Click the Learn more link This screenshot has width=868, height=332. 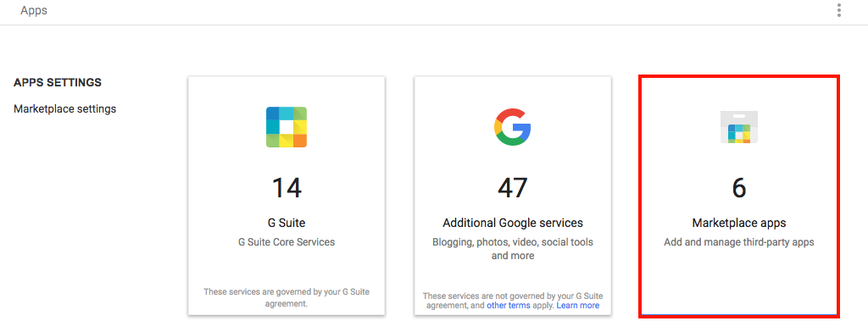578,306
